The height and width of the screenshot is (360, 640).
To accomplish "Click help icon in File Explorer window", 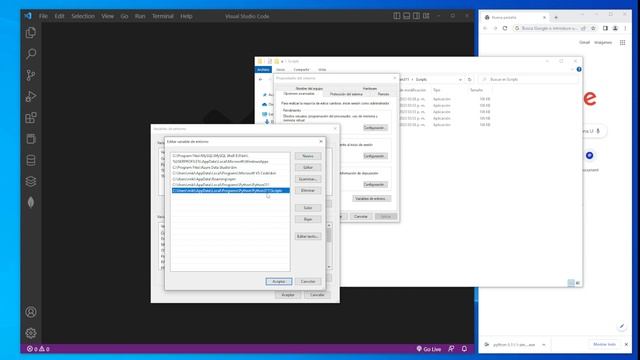I will pos(579,69).
